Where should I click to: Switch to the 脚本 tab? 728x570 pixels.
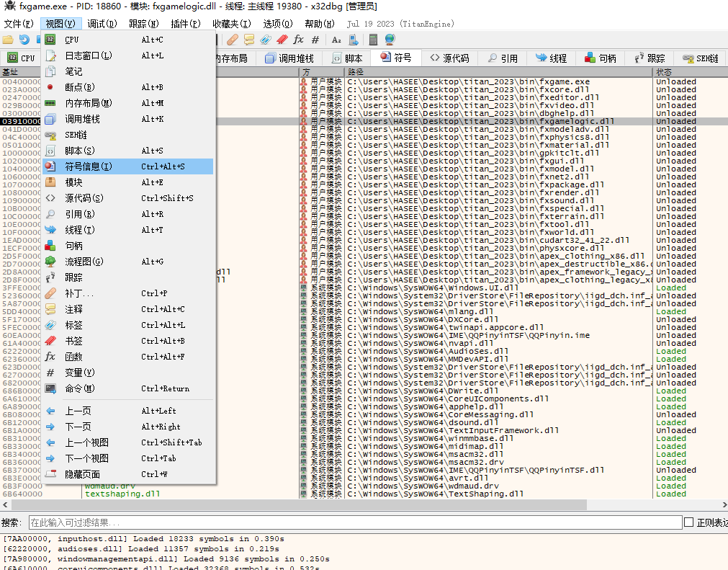click(347, 58)
